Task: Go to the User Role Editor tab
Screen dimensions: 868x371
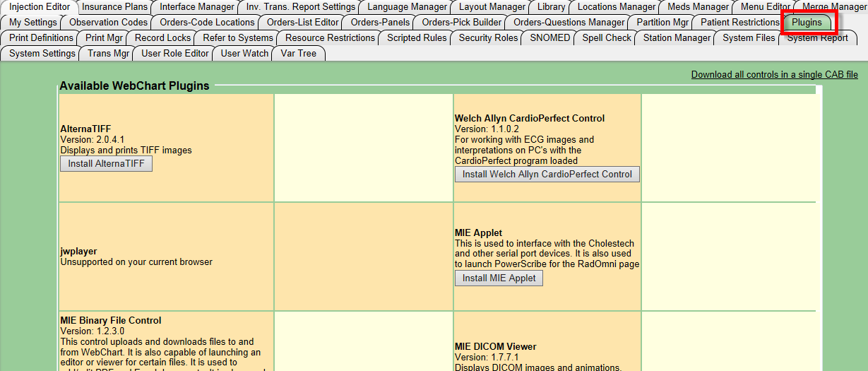Action: click(175, 53)
